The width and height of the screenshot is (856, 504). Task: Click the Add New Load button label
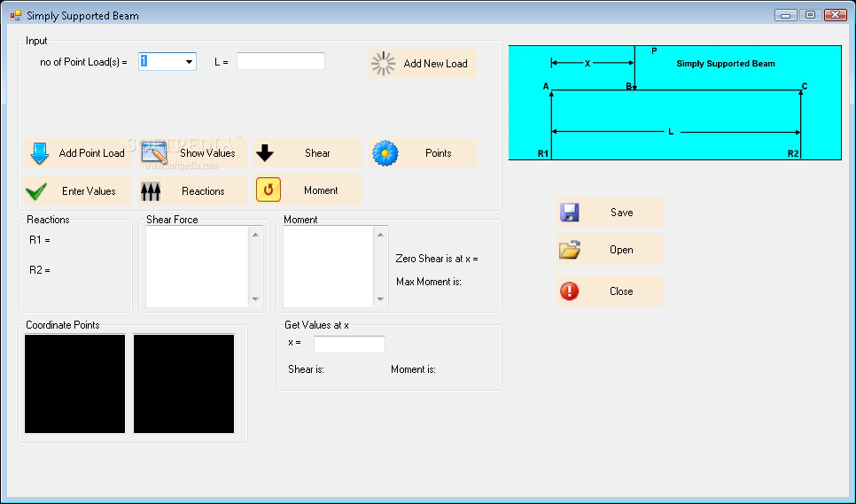(436, 64)
